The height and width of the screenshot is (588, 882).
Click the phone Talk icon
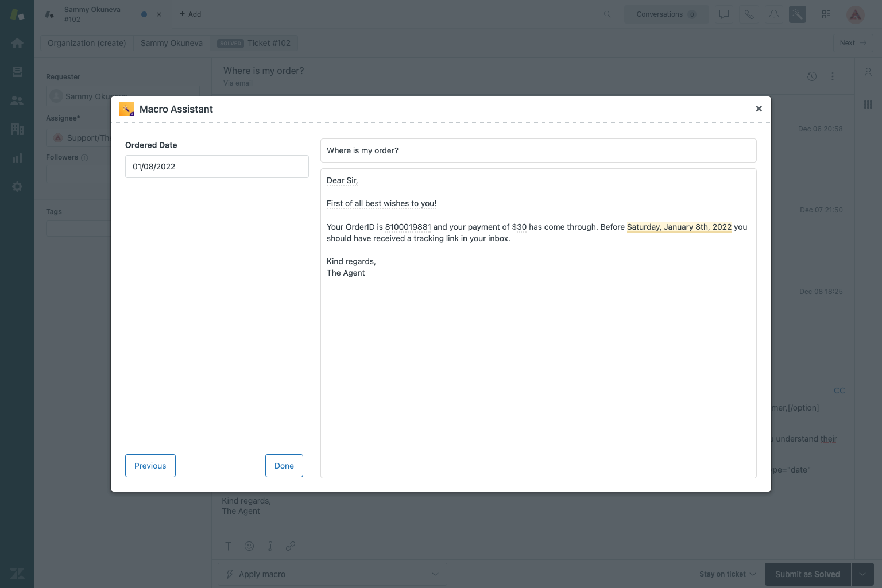point(749,14)
